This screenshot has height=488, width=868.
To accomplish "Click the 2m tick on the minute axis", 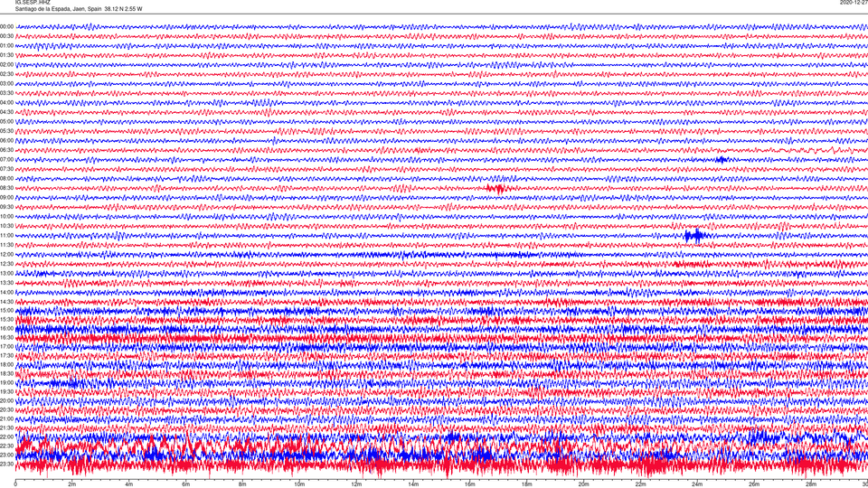I will [72, 484].
